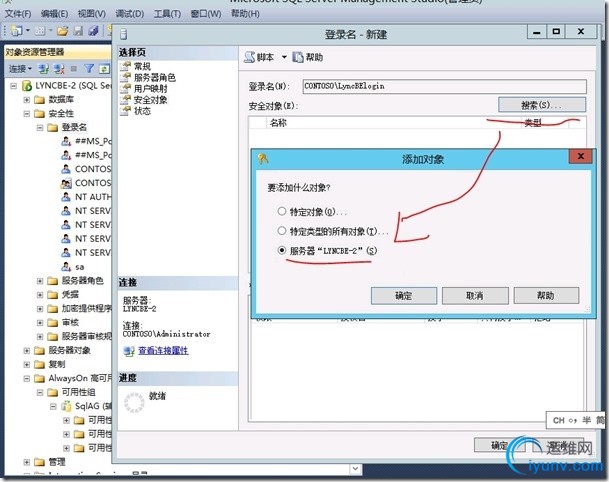Click the refresh icon in Object Explorer
This screenshot has height=482, width=609.
point(104,69)
